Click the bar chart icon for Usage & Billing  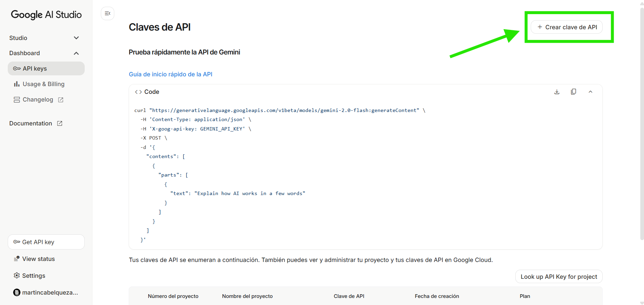pyautogui.click(x=16, y=84)
